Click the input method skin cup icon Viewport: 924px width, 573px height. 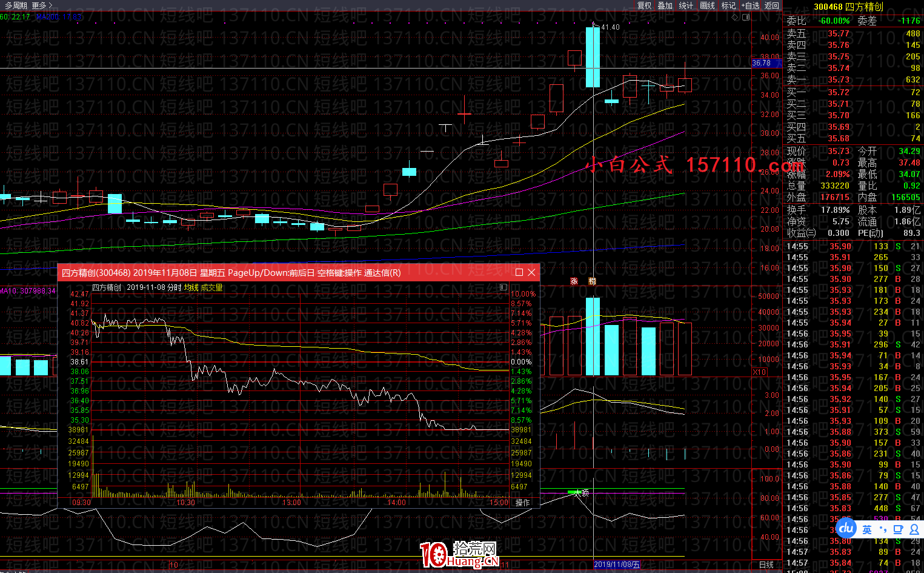[899, 529]
